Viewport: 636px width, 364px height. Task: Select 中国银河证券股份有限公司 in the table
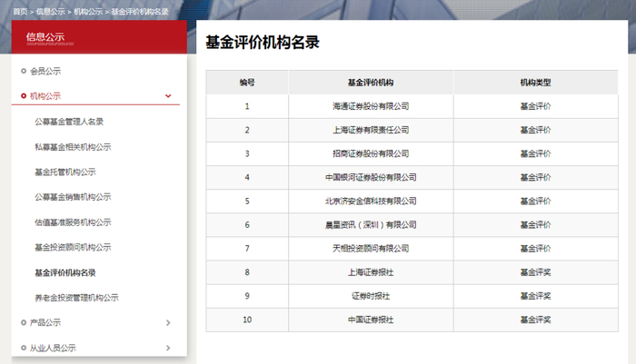tap(371, 178)
